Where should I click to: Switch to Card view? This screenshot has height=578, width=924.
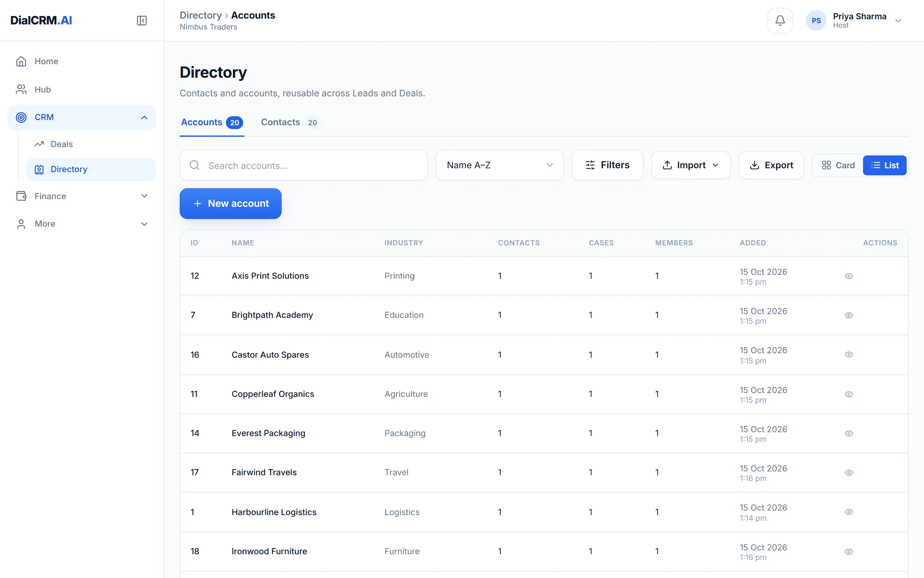click(838, 165)
